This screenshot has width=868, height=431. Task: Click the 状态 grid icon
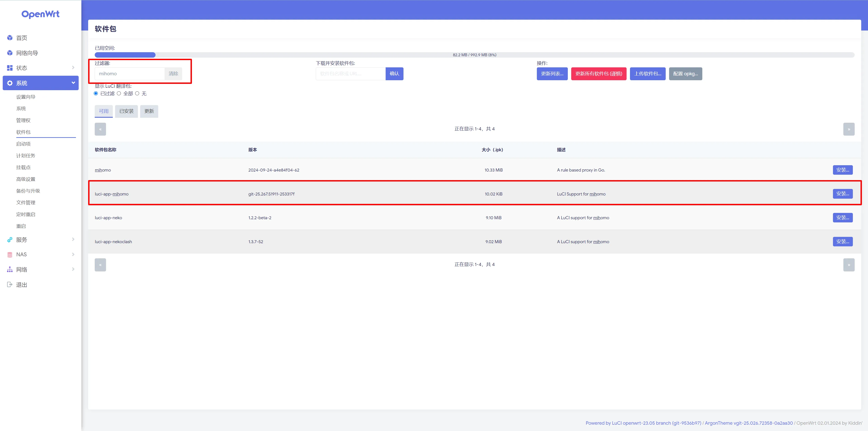coord(10,68)
